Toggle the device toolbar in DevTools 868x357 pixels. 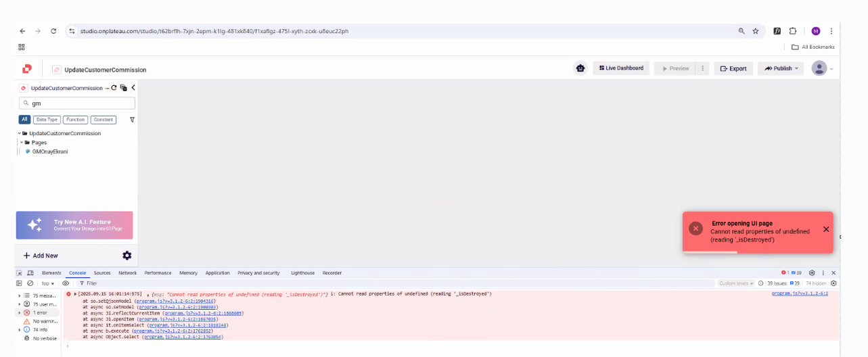click(x=30, y=273)
